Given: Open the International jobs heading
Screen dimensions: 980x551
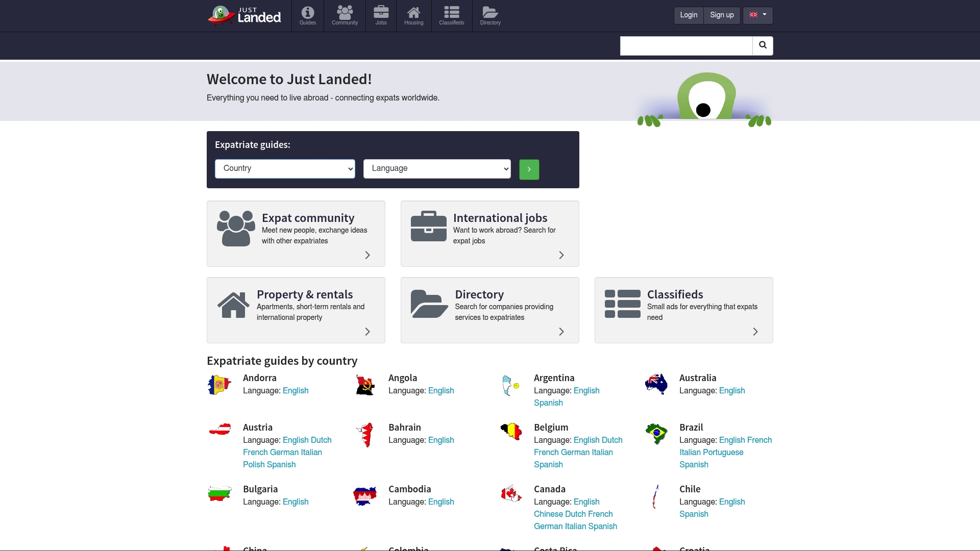Looking at the screenshot, I should 500,218.
